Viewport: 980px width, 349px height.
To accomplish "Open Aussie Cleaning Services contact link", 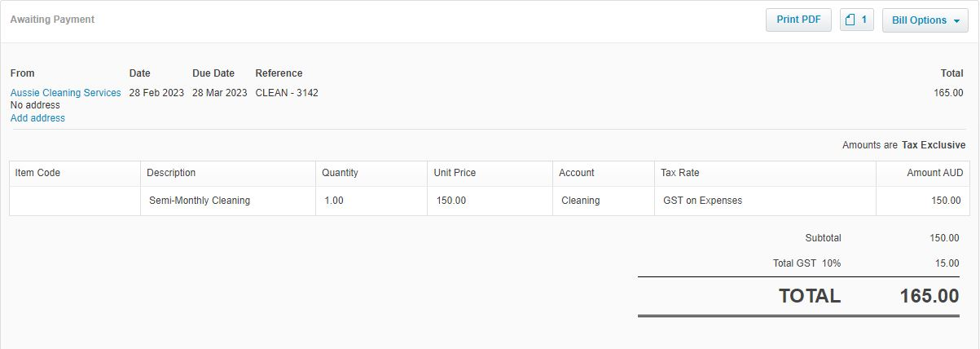I will coord(65,93).
